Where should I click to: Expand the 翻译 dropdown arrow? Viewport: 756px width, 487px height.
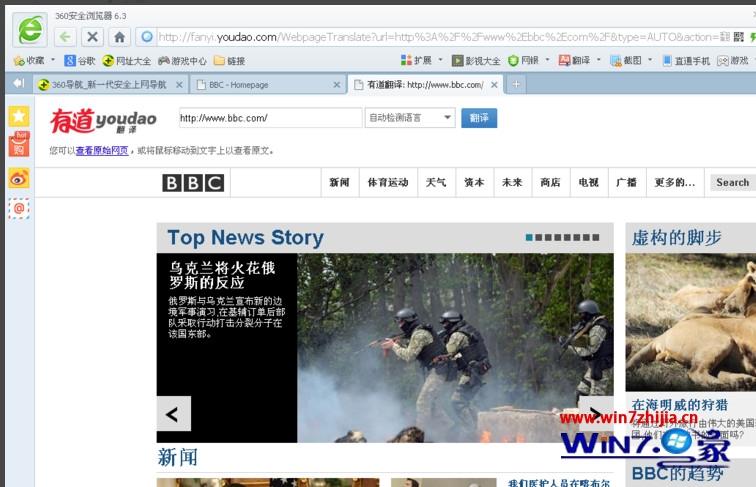click(x=599, y=60)
